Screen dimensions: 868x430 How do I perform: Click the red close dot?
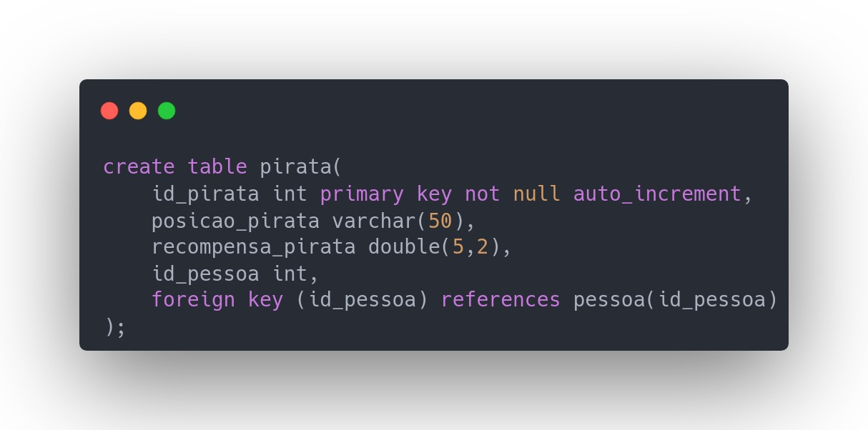click(x=109, y=111)
